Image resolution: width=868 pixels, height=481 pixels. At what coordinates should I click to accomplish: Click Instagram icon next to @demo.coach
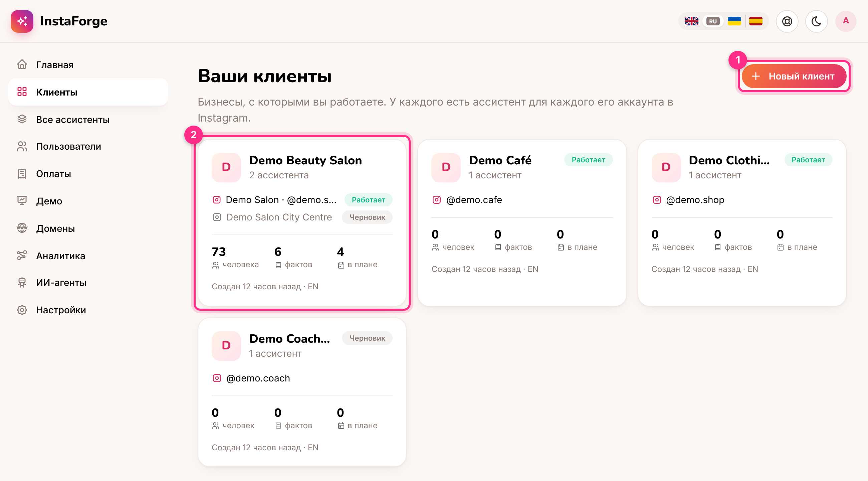[x=217, y=378]
